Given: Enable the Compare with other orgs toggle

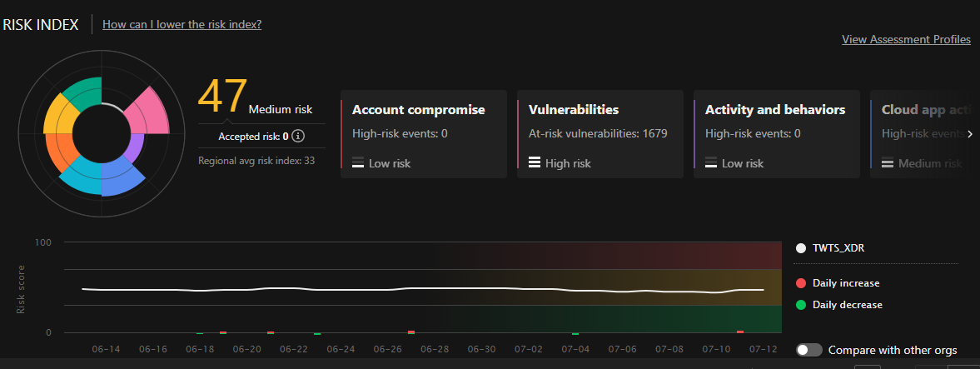Looking at the screenshot, I should coord(808,351).
